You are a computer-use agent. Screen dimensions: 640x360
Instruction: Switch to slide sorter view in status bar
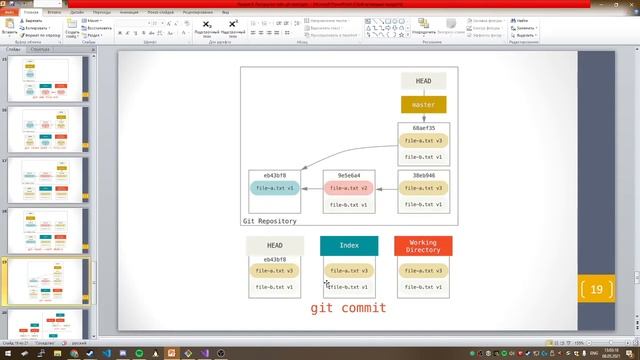coord(556,343)
